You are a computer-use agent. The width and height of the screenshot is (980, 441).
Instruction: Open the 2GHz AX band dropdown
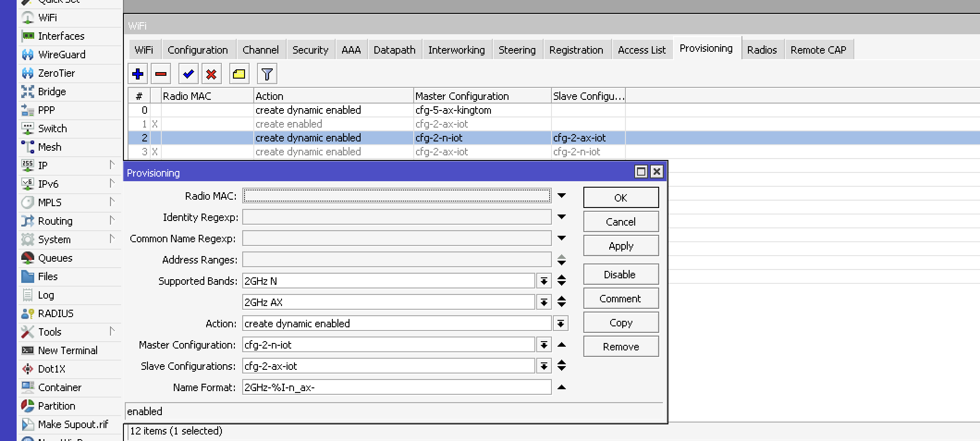[544, 302]
